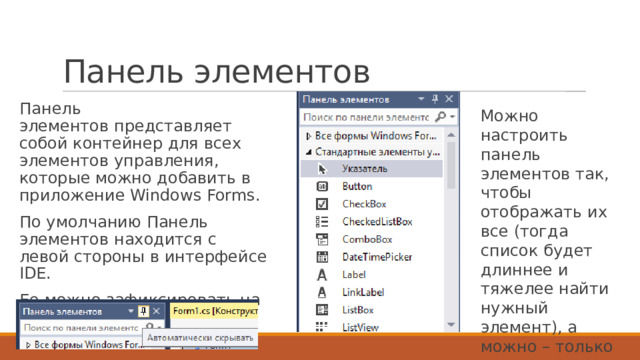Click scrollbar up arrow in toolbox
The image size is (640, 360).
point(451,135)
